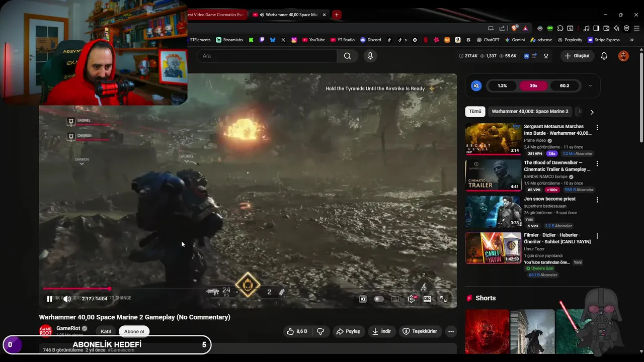Image resolution: width=644 pixels, height=362 pixels.
Task: Switch to theater mode in the player
Action: [x=427, y=299]
